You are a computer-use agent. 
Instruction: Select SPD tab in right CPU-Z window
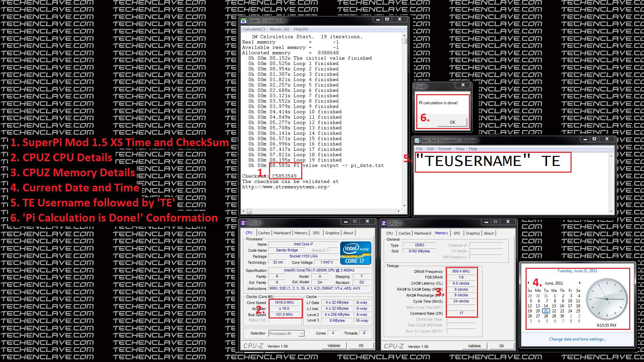(457, 233)
